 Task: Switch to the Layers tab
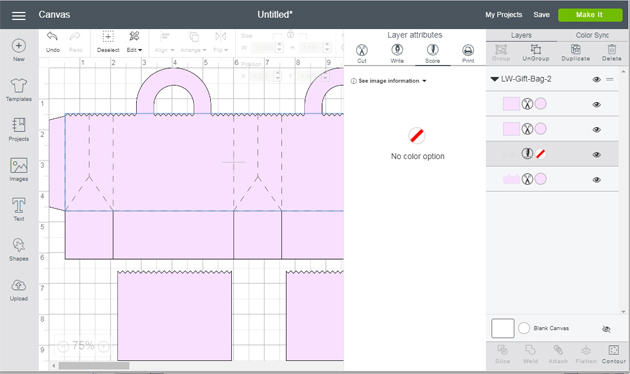(x=521, y=35)
